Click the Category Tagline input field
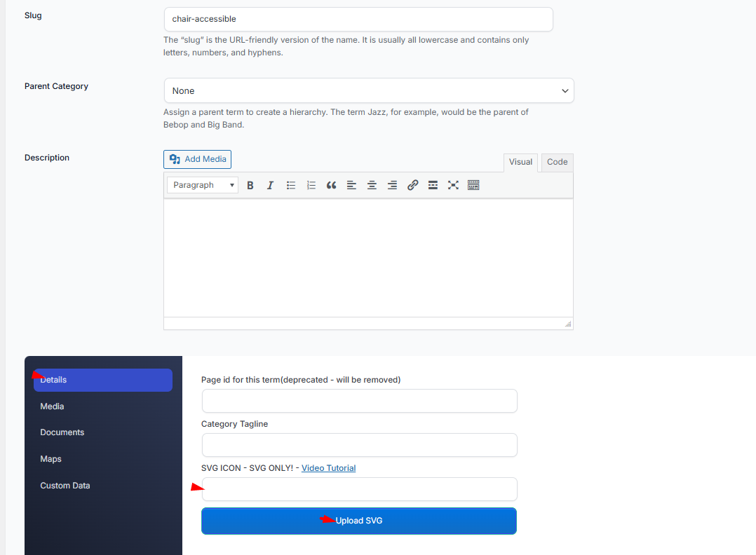Image resolution: width=756 pixels, height=555 pixels. (359, 445)
